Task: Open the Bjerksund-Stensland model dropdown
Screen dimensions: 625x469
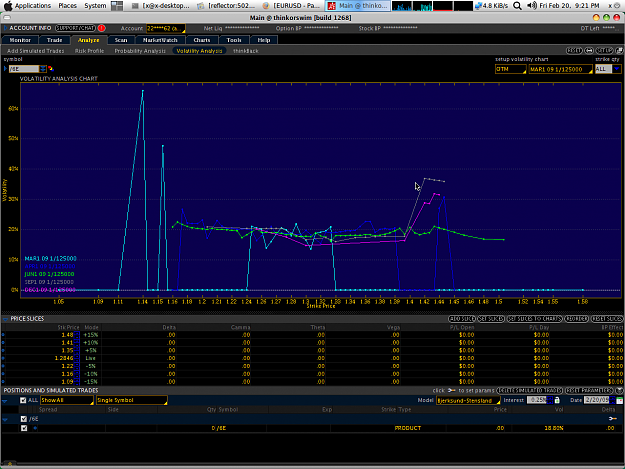Action: (468, 400)
